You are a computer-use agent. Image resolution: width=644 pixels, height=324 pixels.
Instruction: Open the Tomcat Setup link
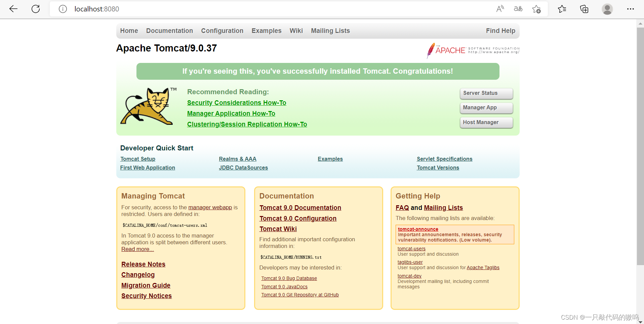coord(138,159)
